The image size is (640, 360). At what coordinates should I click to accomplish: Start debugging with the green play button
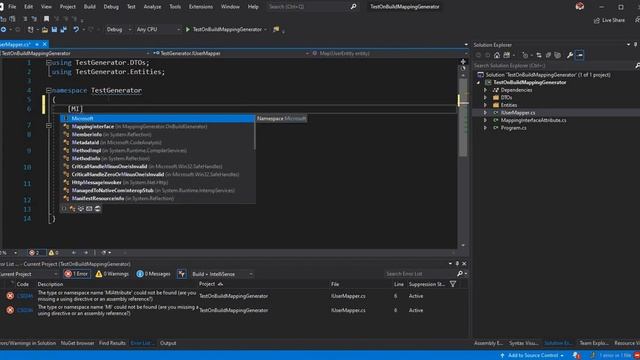click(x=188, y=29)
